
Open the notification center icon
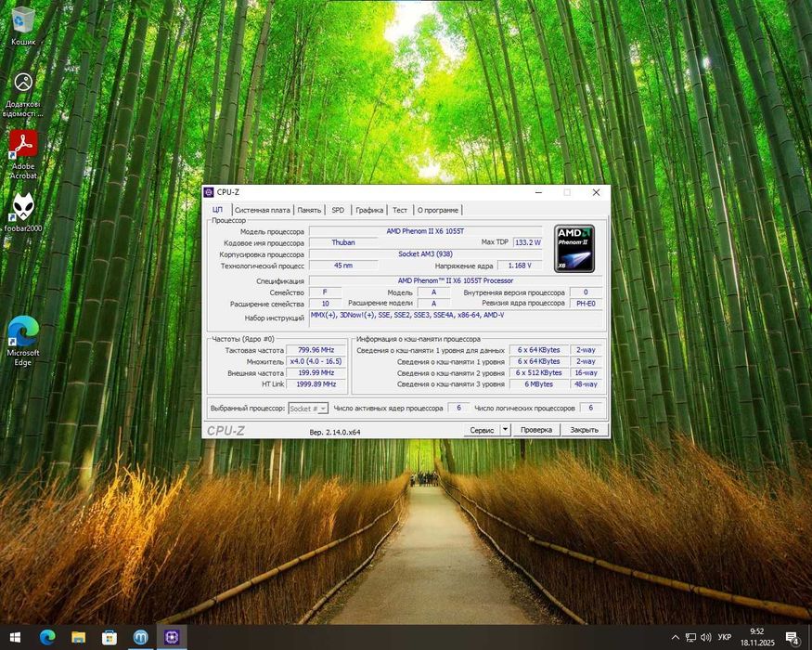click(793, 637)
